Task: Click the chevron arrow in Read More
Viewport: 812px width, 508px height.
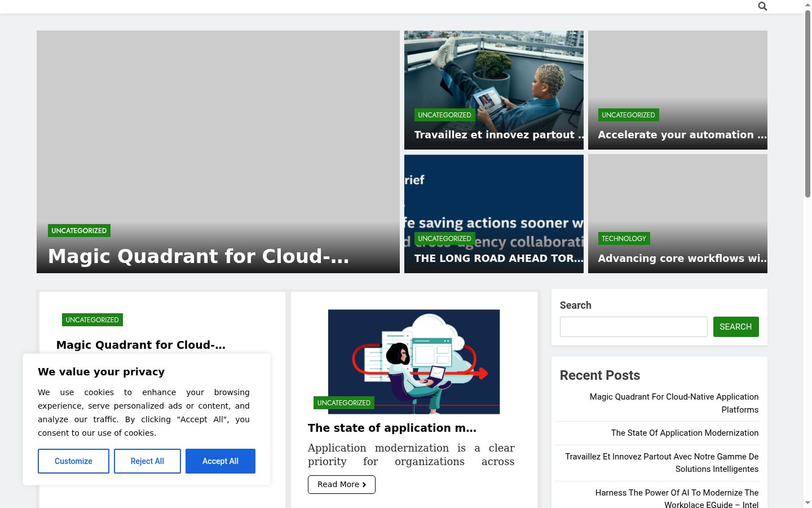Action: point(364,485)
